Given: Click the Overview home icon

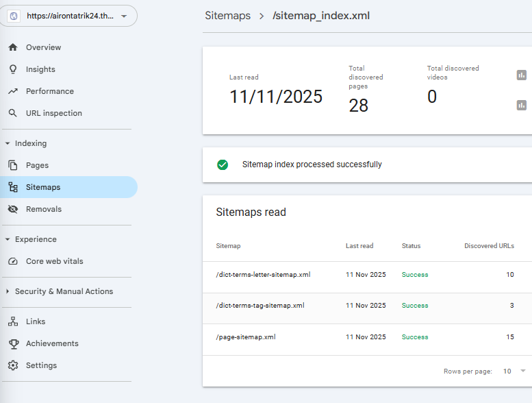Looking at the screenshot, I should (x=12, y=47).
